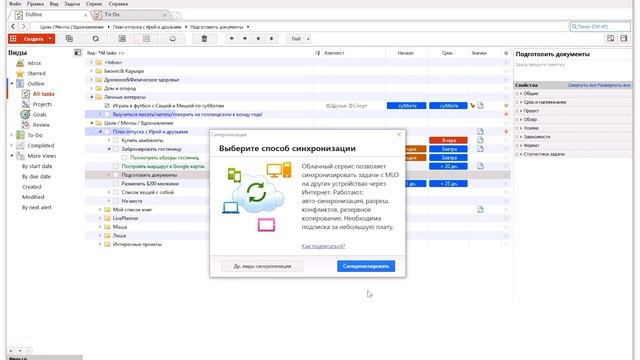Open the Справка menu
The width and height of the screenshot is (640, 360).
(x=118, y=4)
